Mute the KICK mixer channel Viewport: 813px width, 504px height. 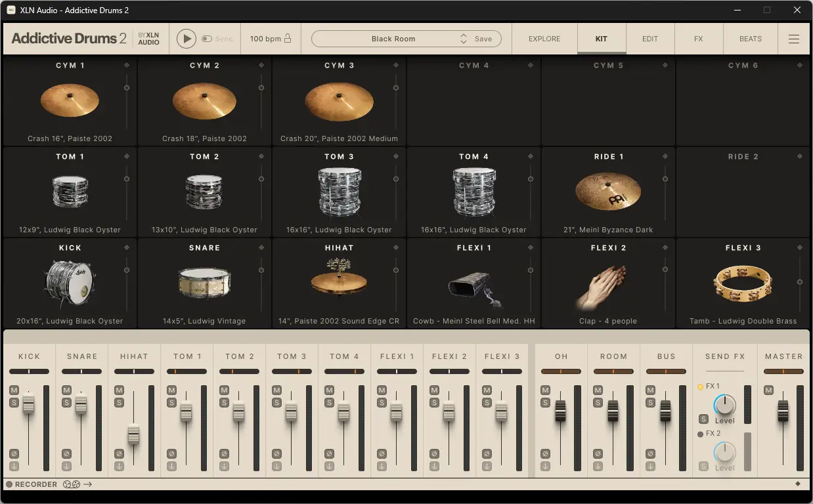pos(14,390)
